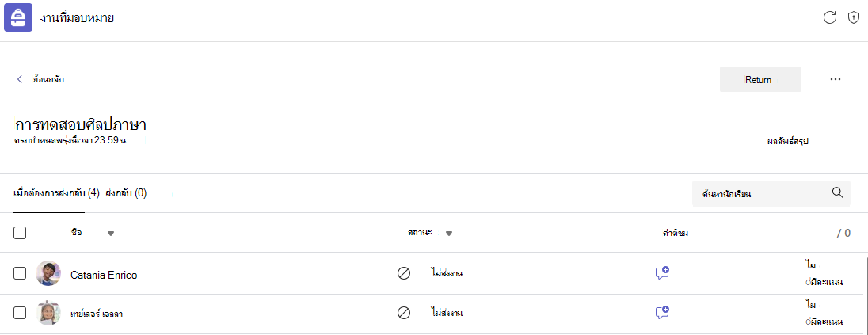Viewport: 868px width, 335px height.
Task: Open the more options ellipsis menu
Action: coord(836,79)
